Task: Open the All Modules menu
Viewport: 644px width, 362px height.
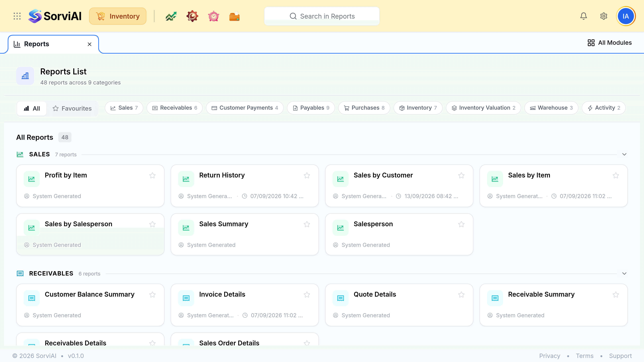Action: [x=609, y=43]
